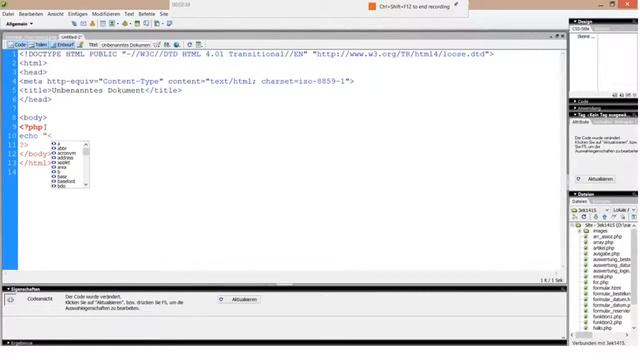Viewport: 640px width, 360px height.
Task: Click the email link insert icon
Action: (x=83, y=24)
